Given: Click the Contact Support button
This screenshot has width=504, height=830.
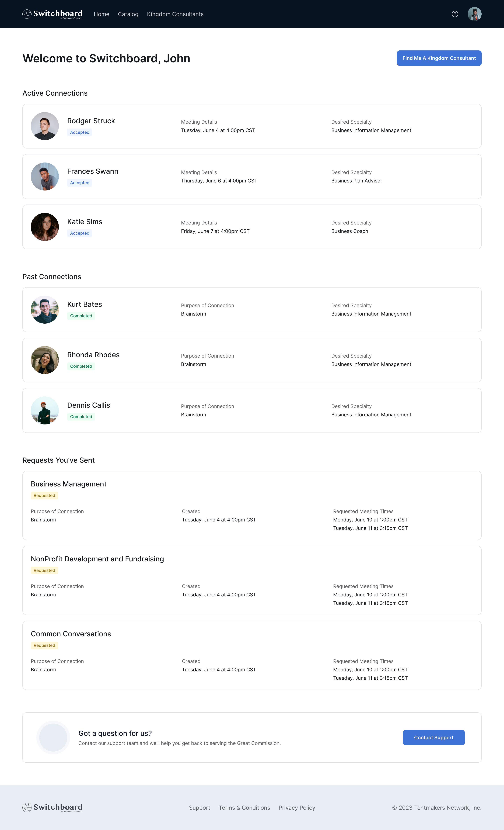Looking at the screenshot, I should [434, 737].
